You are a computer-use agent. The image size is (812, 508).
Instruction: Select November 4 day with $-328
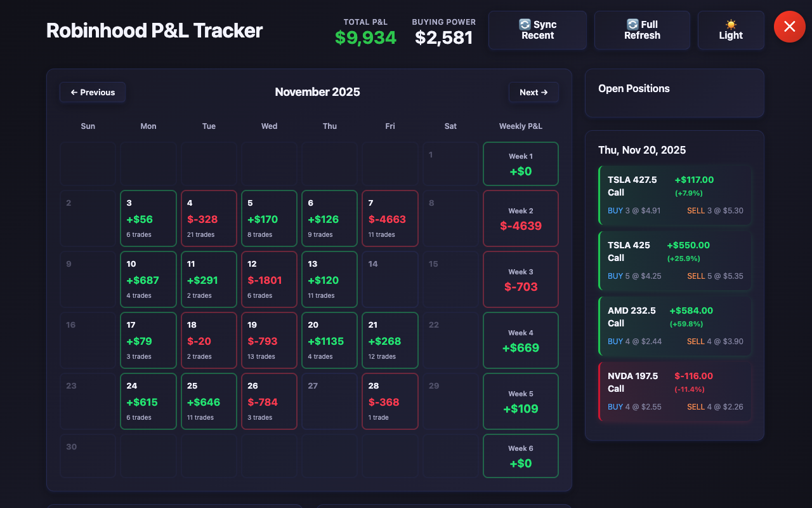tap(209, 218)
